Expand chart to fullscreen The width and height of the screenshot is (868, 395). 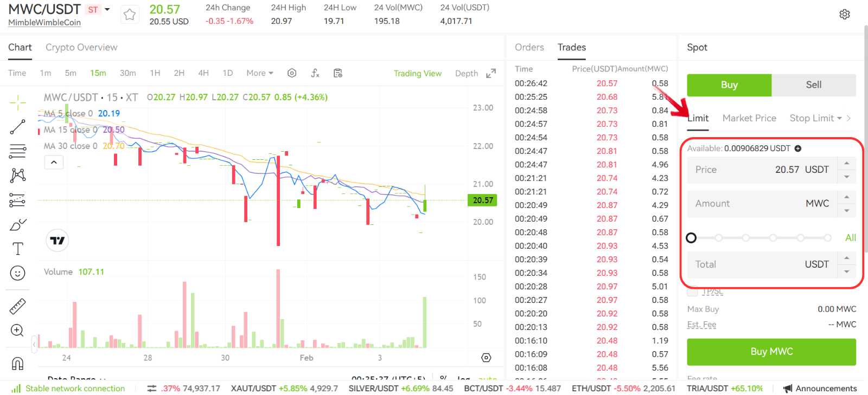click(x=491, y=73)
